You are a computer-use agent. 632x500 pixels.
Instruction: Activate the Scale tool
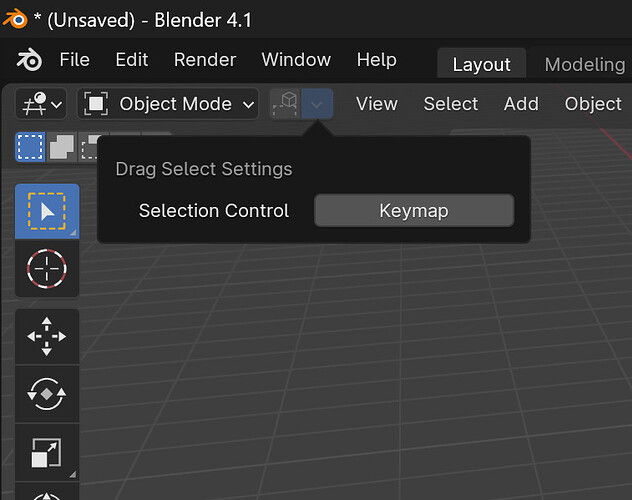(x=47, y=452)
